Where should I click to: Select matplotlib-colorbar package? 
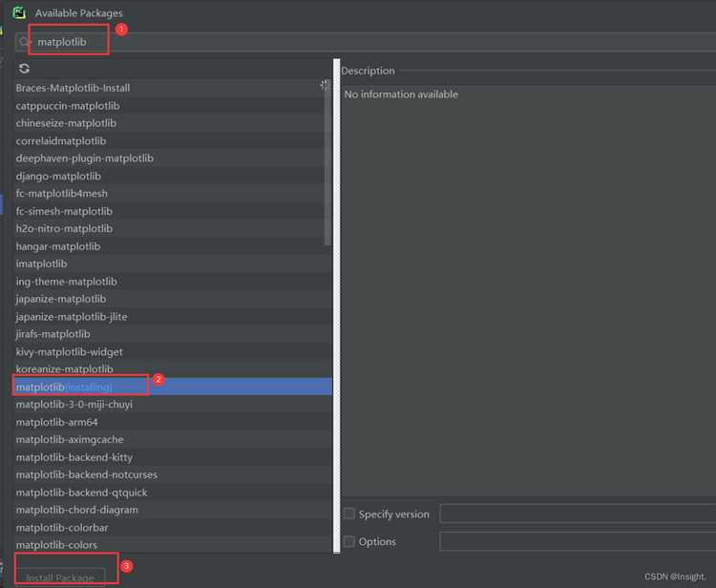coord(173,528)
